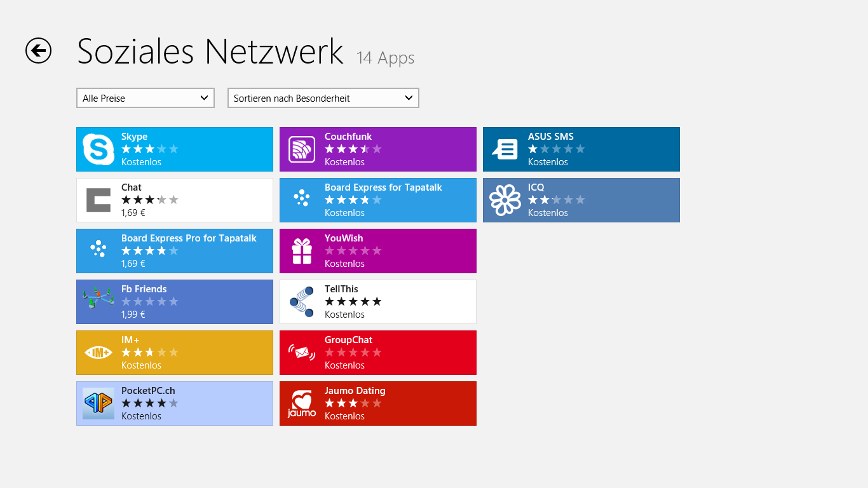This screenshot has width=868, height=488.
Task: Open the IM+ app icon
Action: tap(98, 353)
